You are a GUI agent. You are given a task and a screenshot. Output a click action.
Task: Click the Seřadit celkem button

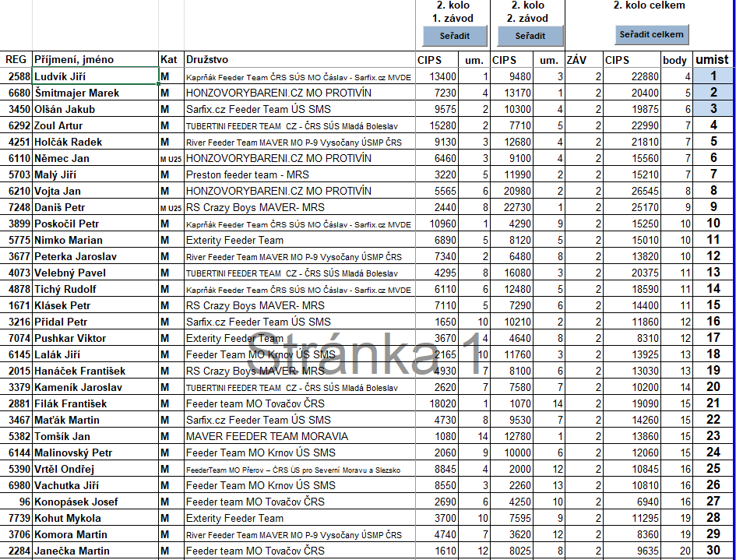(652, 34)
